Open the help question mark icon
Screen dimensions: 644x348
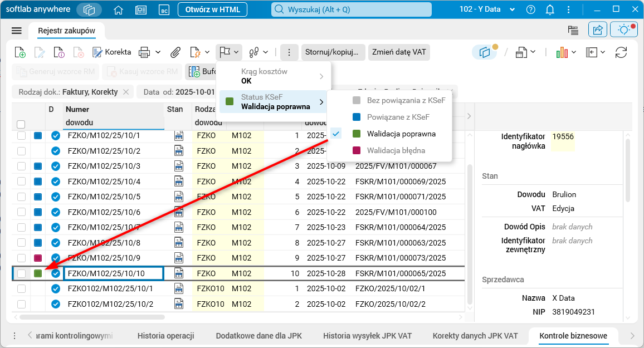(x=531, y=9)
